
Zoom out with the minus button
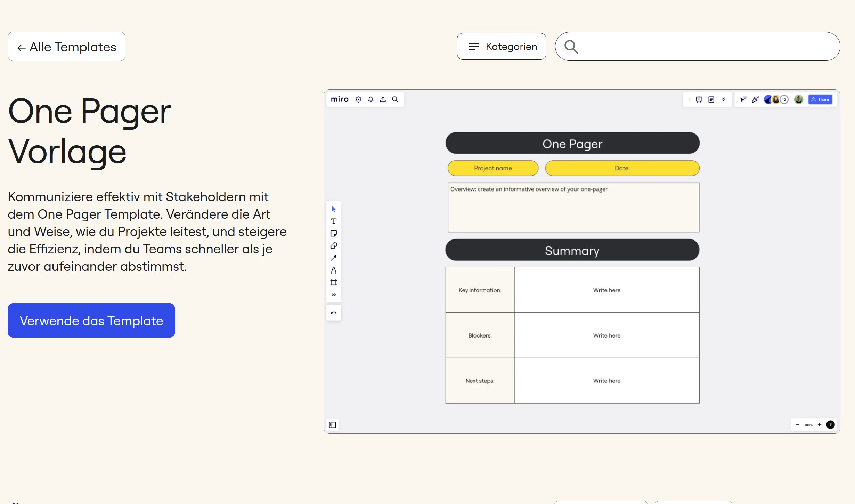click(797, 425)
